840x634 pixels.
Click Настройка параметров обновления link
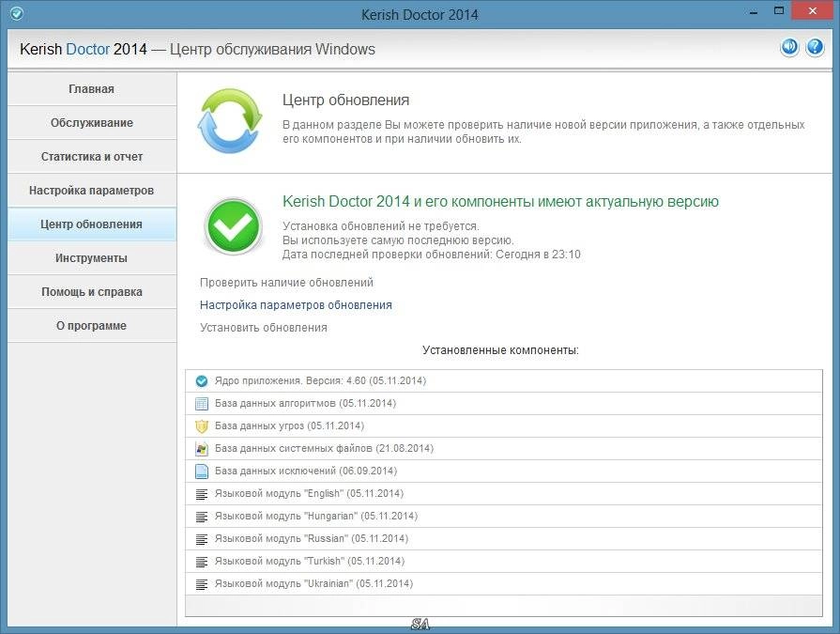coord(296,305)
